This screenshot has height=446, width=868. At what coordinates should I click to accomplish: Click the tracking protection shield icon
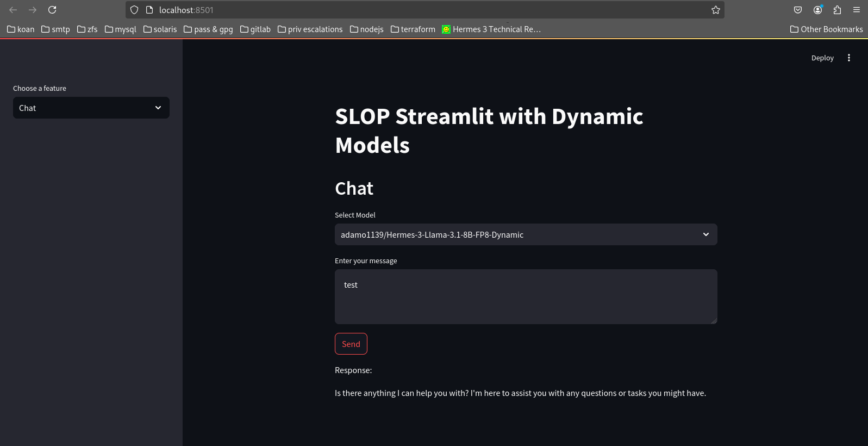click(x=134, y=10)
